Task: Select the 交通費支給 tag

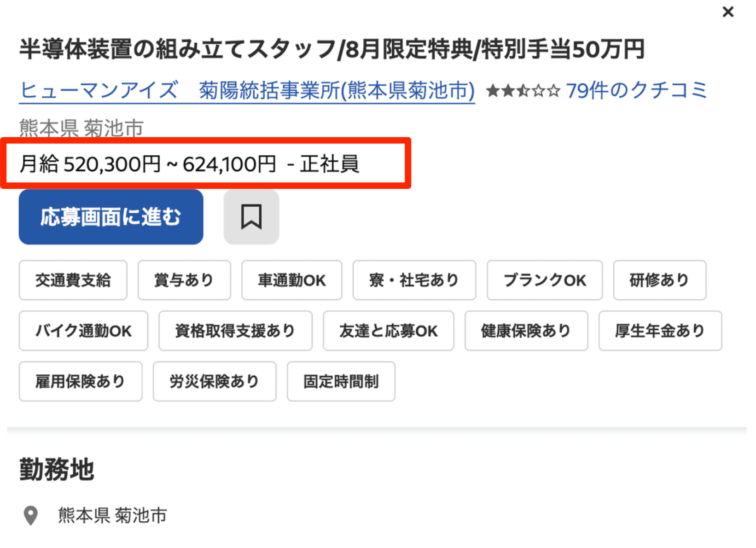Action: click(73, 280)
